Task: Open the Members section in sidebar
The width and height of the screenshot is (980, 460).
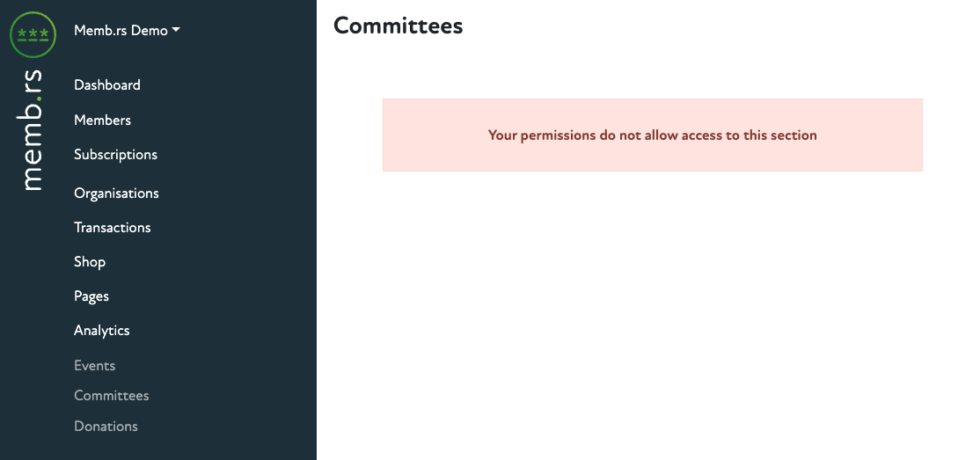Action: [x=102, y=120]
